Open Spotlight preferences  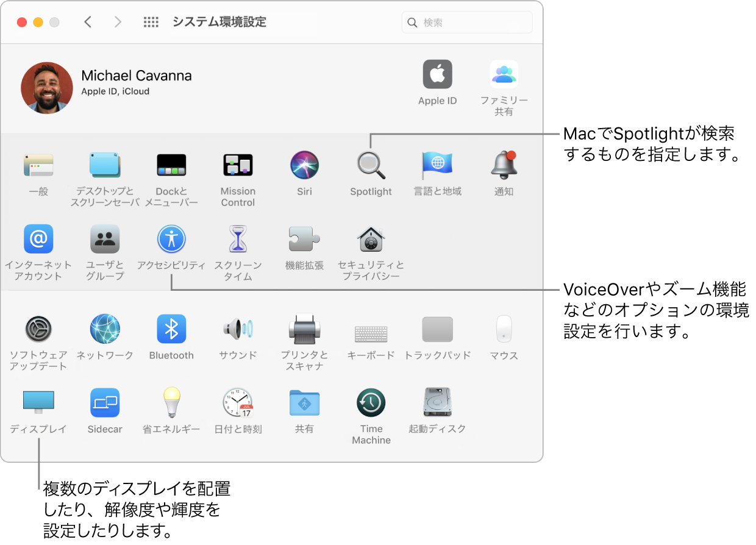pos(371,165)
